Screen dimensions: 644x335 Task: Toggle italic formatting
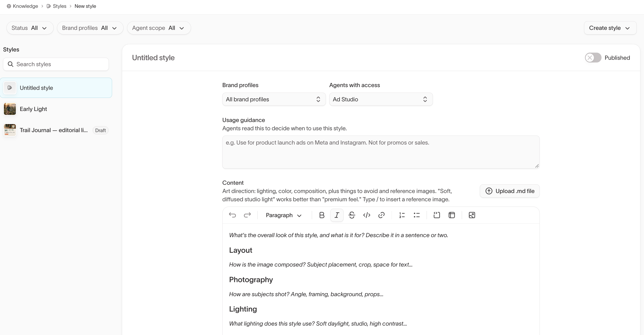(x=337, y=215)
